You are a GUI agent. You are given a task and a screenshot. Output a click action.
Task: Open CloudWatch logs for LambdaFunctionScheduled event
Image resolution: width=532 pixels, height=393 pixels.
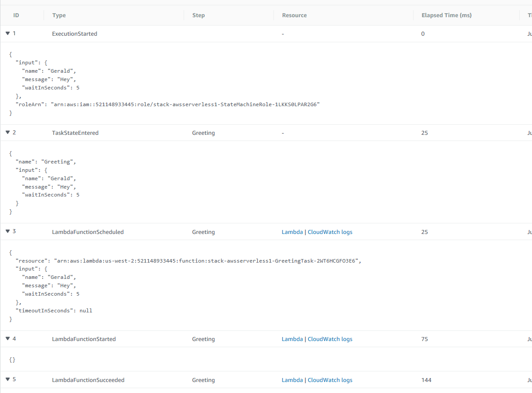pos(330,232)
